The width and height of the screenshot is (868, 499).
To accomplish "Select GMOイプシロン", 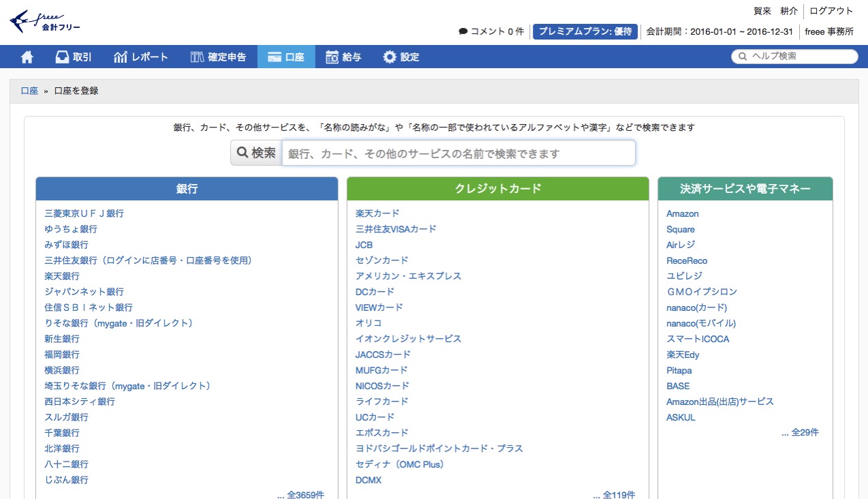I will [702, 292].
